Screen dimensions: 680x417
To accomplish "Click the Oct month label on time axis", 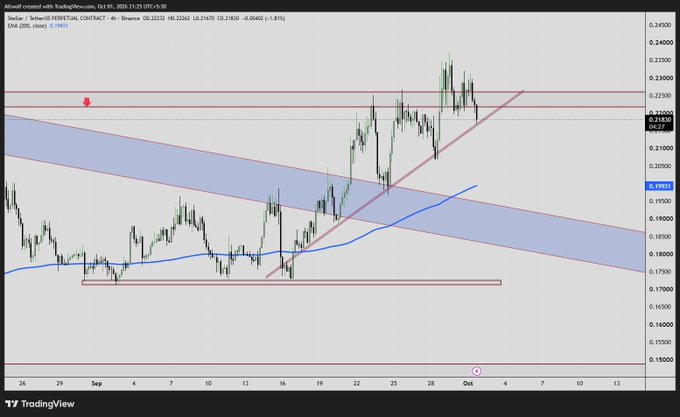I will [x=468, y=383].
